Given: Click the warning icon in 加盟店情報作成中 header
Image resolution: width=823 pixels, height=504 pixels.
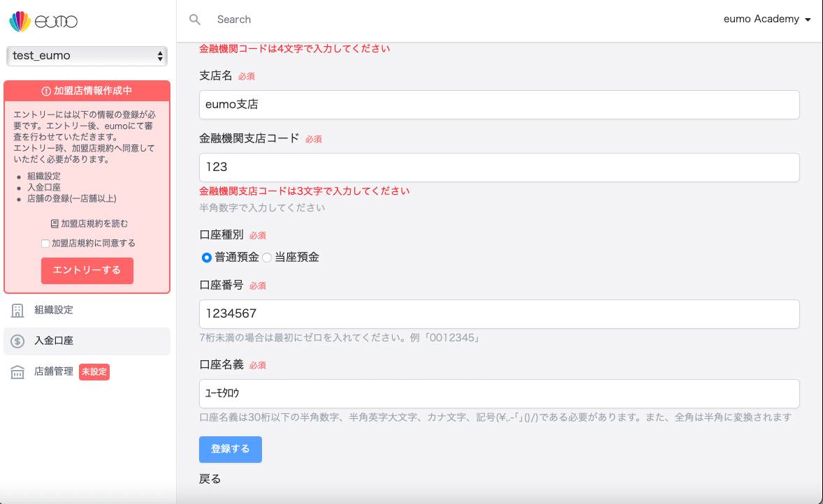Looking at the screenshot, I should click(x=46, y=91).
